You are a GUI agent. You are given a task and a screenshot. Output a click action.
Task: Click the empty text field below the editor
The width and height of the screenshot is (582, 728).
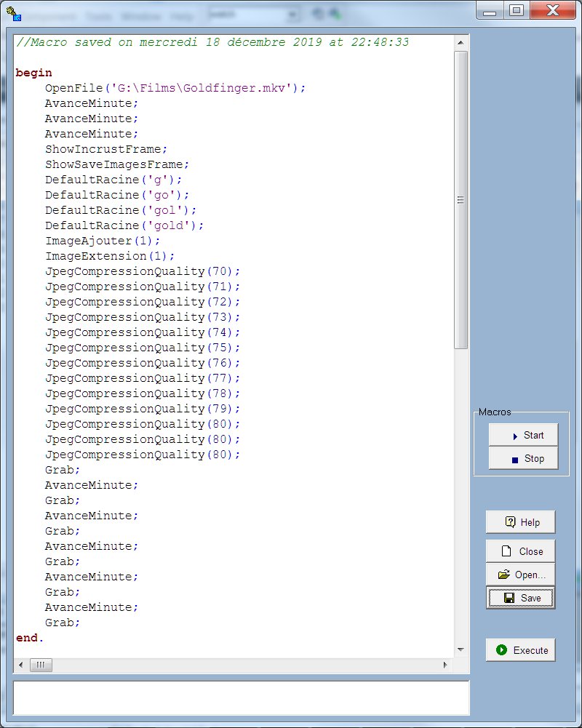coord(241,697)
